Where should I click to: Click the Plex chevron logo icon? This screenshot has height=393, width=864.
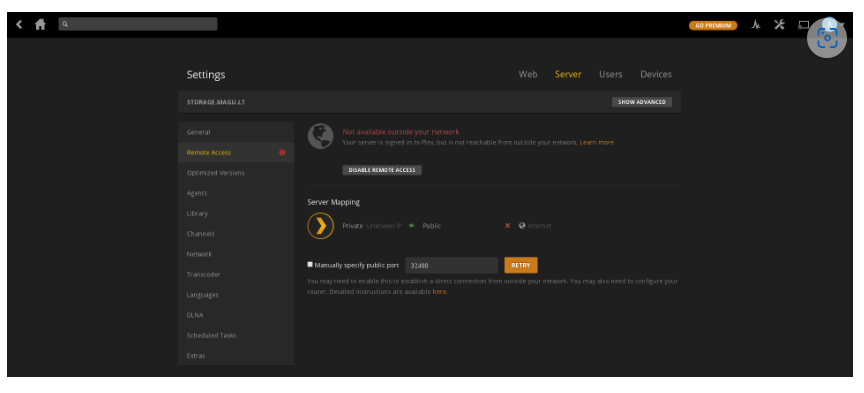pos(321,226)
